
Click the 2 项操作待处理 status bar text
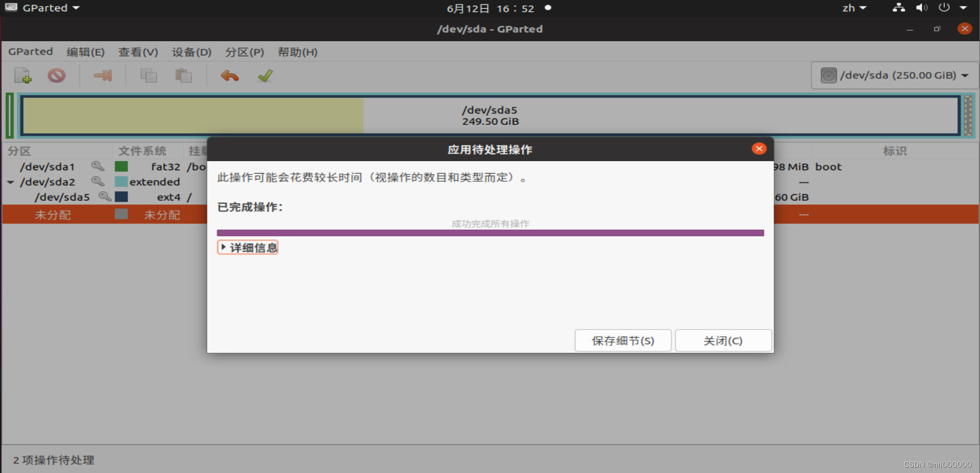coord(53,460)
